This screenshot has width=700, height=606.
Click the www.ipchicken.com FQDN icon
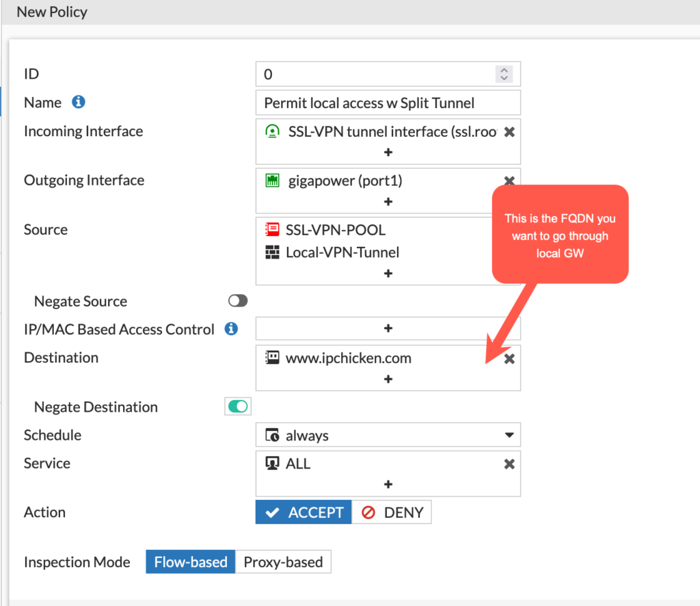272,358
